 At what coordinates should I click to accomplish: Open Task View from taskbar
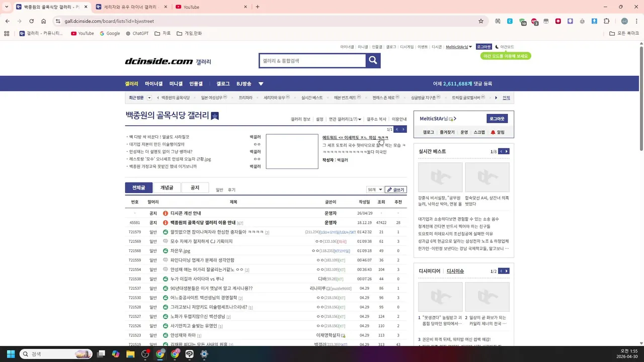101,354
